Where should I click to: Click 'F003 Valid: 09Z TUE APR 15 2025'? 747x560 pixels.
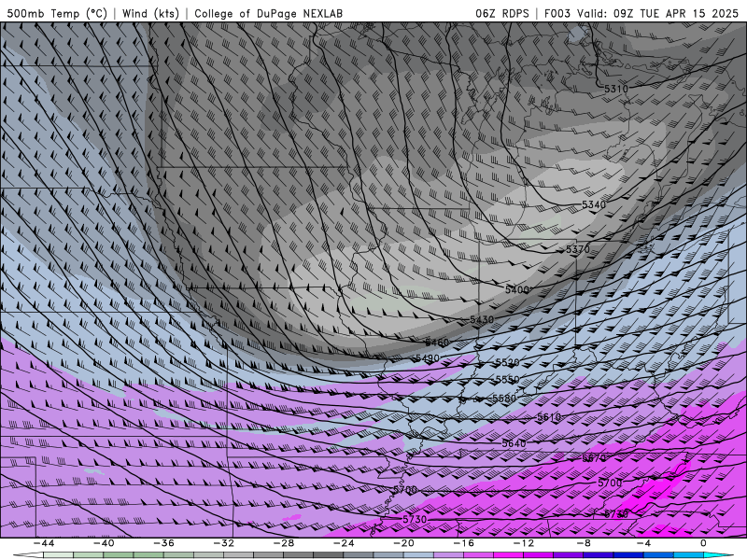(641, 13)
